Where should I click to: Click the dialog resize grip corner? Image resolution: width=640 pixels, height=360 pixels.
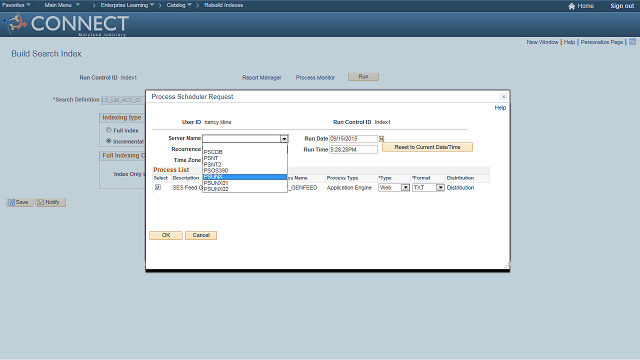pos(507,266)
